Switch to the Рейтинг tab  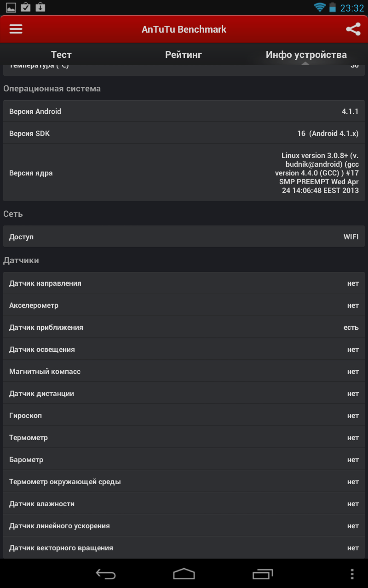tap(184, 55)
